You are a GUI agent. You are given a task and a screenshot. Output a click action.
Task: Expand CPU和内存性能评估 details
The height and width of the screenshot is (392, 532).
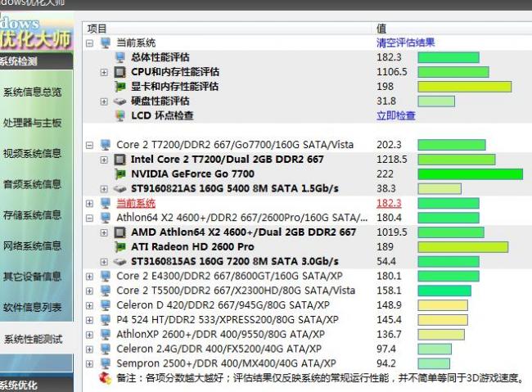tap(104, 72)
